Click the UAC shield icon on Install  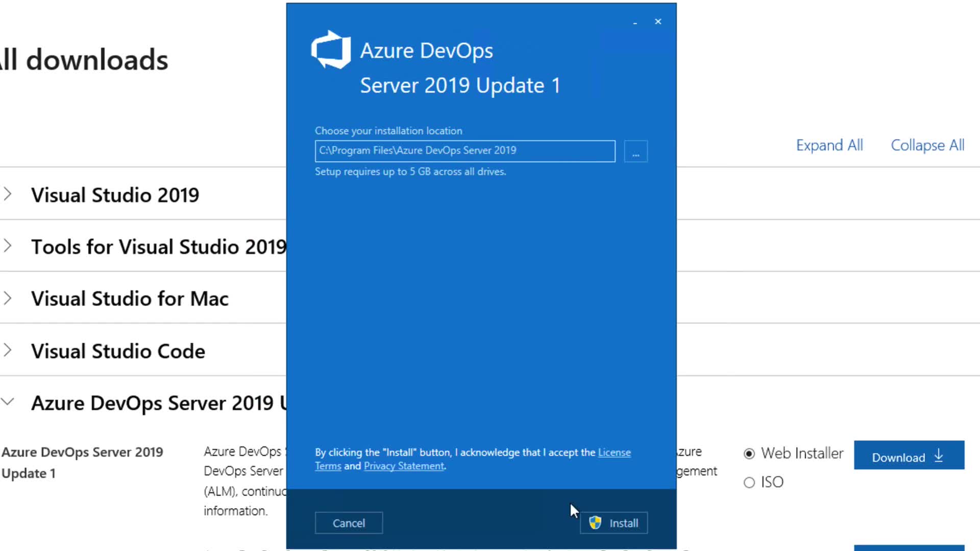595,523
